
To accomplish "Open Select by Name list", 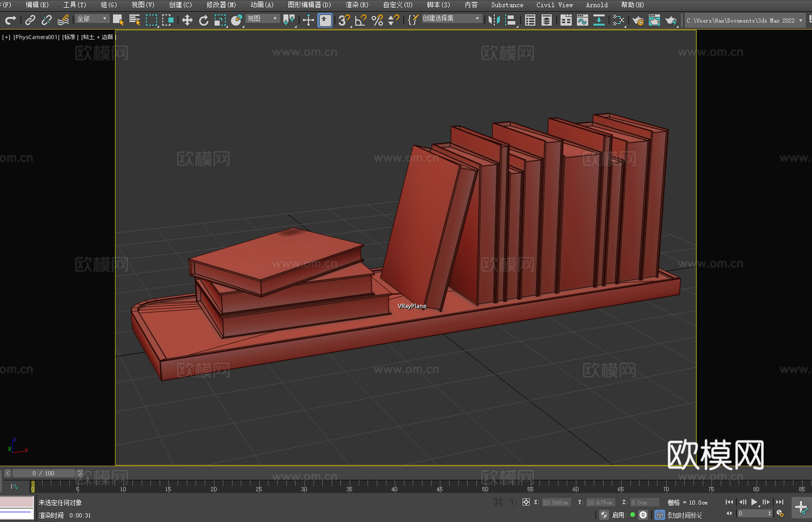I will 134,20.
